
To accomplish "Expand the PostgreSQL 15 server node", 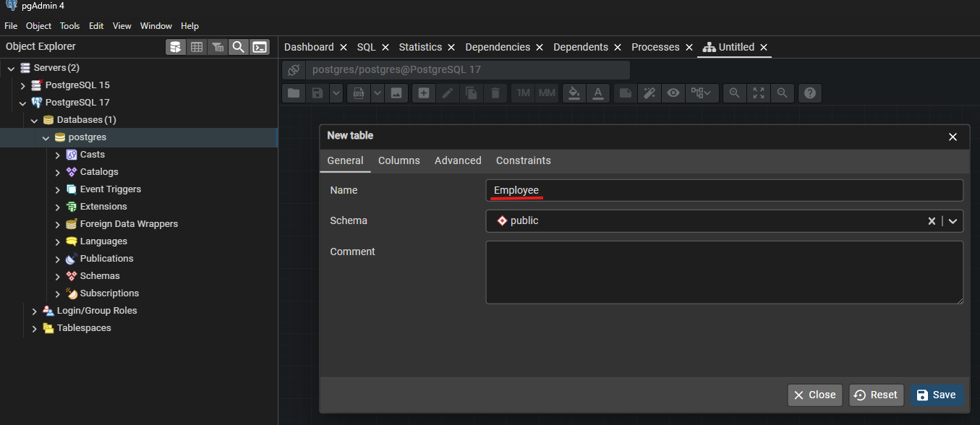I will (23, 85).
